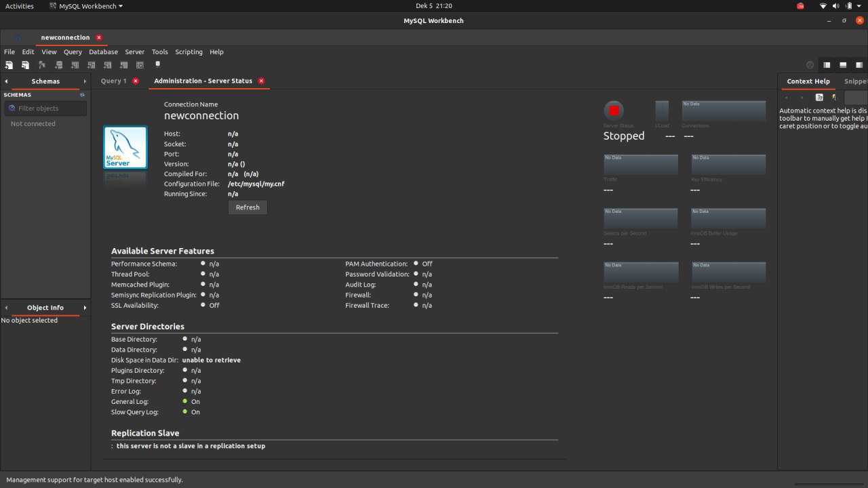This screenshot has width=868, height=488.
Task: Click the Object Info right arrow
Action: [x=85, y=308]
